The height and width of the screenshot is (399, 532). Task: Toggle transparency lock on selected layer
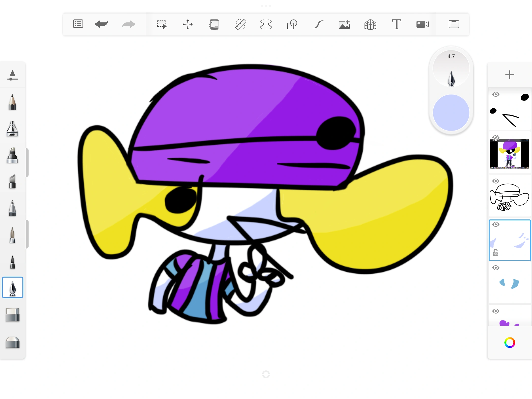point(496,253)
